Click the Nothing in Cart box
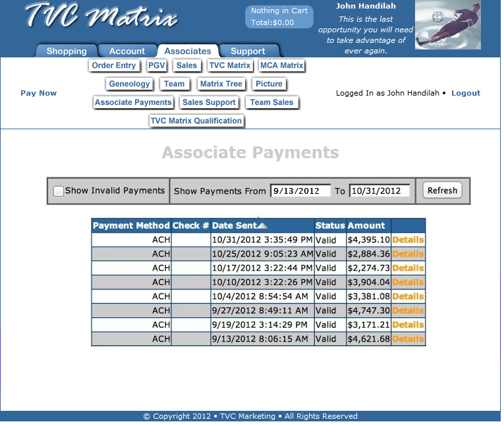Image resolution: width=504 pixels, height=426 pixels. pyautogui.click(x=279, y=16)
